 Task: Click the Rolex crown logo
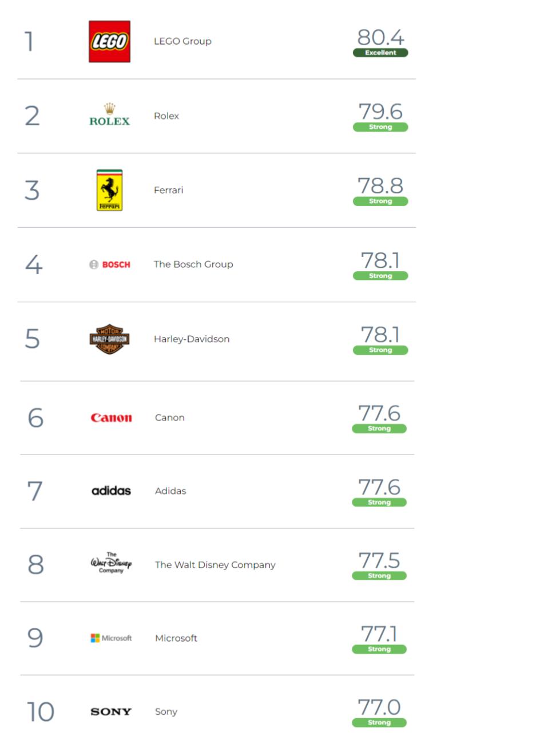coord(109,115)
